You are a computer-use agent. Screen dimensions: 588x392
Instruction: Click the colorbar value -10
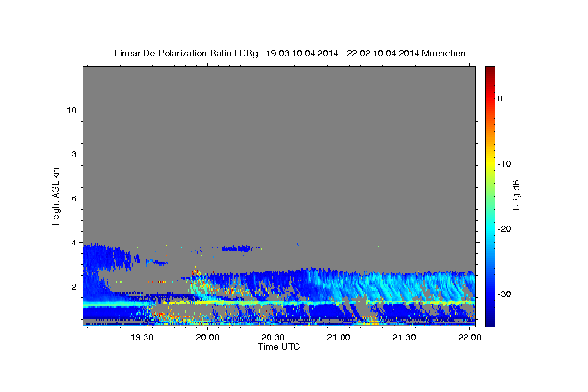tap(505, 164)
